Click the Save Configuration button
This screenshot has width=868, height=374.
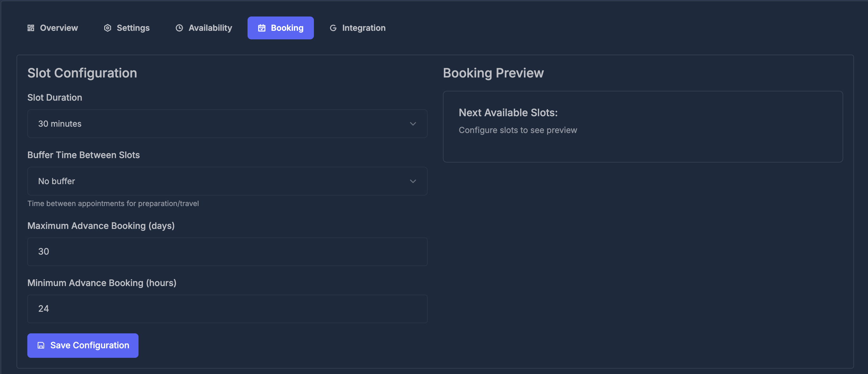point(83,345)
